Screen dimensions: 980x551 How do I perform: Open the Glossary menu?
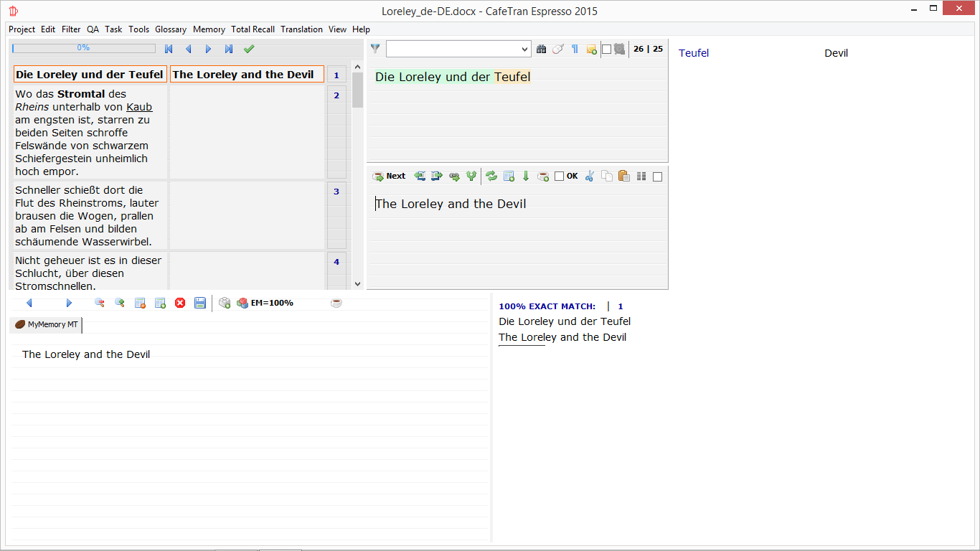click(x=171, y=29)
